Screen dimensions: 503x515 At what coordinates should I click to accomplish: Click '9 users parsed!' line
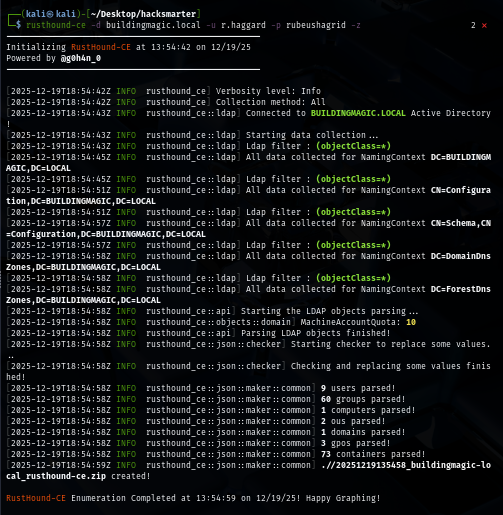[358, 388]
